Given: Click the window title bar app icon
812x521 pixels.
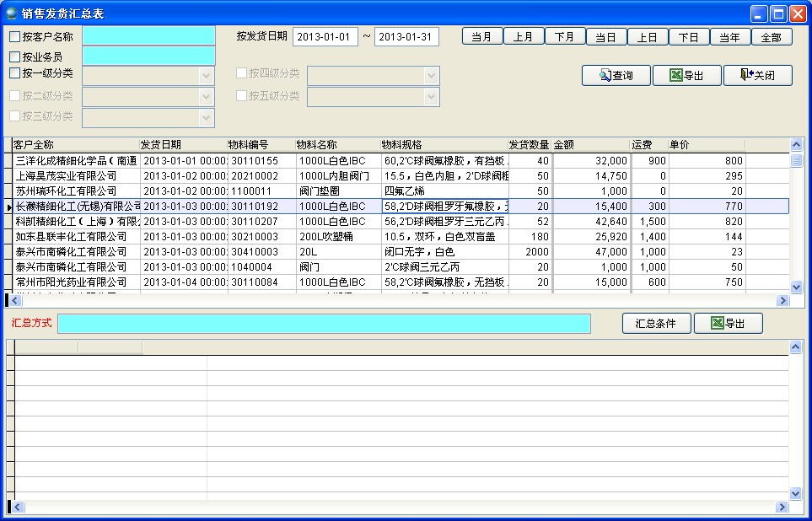Looking at the screenshot, I should pos(12,13).
